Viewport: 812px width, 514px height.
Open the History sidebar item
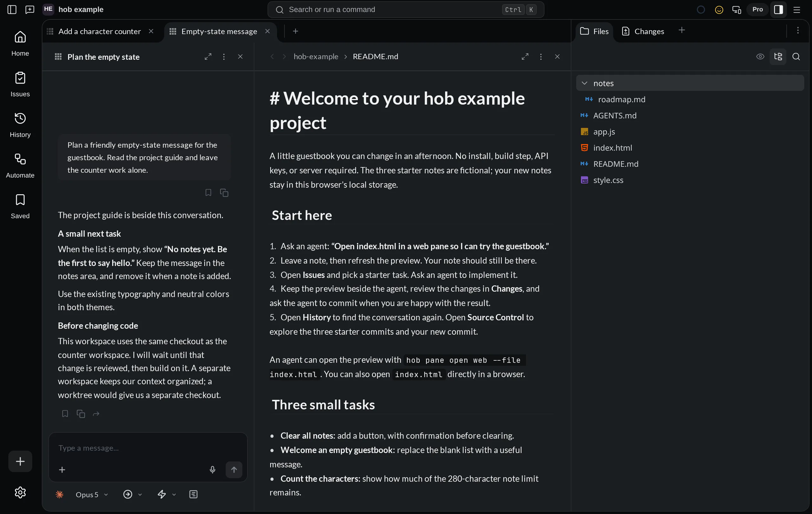(20, 125)
